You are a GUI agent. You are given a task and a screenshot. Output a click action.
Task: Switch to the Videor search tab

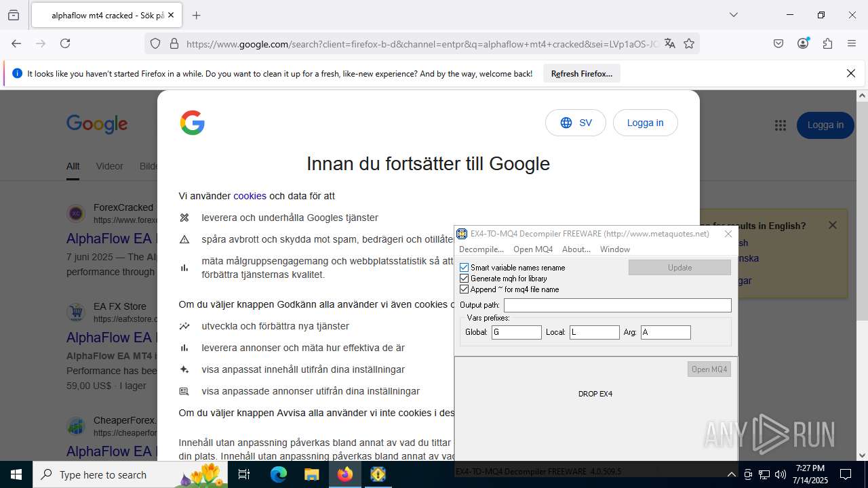110,166
